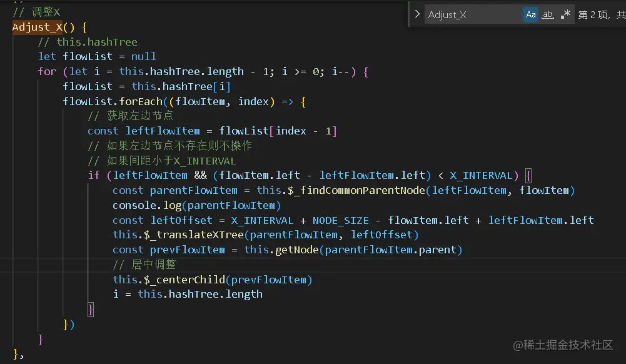This screenshot has height=364, width=626.
Task: Click 'const prevFlowItem' declaration
Action: click(x=168, y=250)
